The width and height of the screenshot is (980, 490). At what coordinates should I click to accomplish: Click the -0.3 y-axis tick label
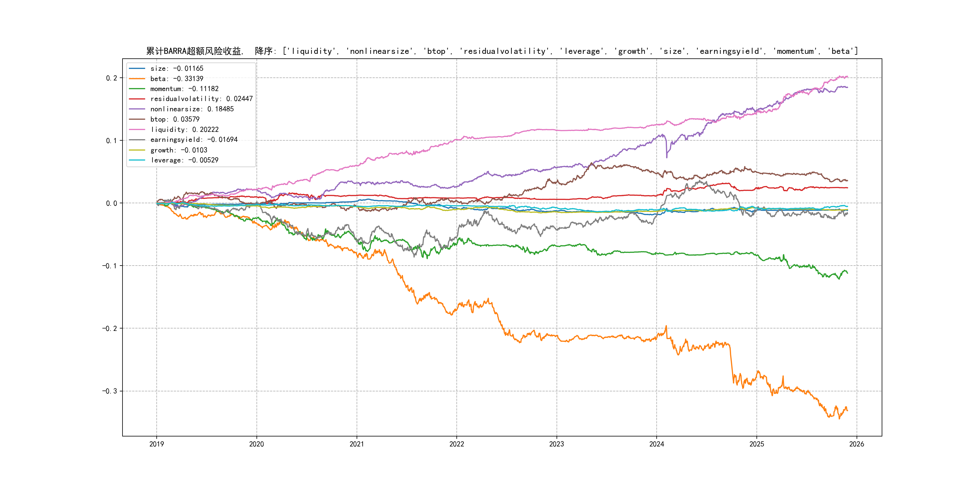click(109, 391)
